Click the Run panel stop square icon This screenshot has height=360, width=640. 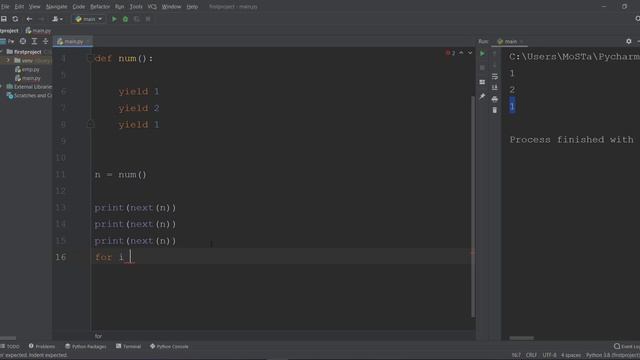pyautogui.click(x=482, y=68)
